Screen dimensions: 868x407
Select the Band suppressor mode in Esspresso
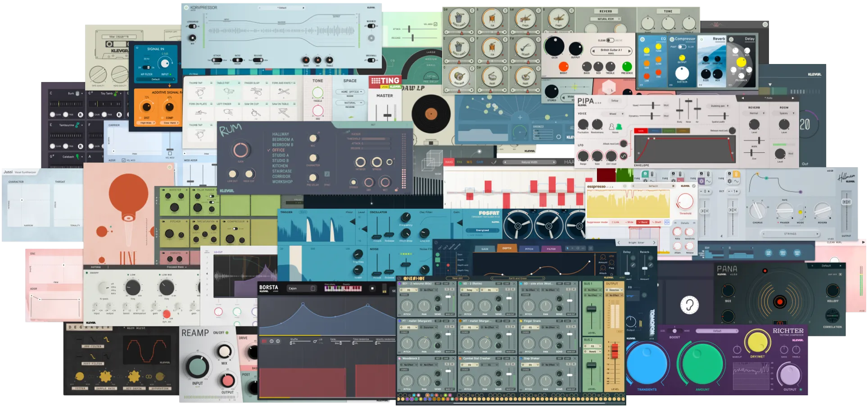click(x=642, y=222)
